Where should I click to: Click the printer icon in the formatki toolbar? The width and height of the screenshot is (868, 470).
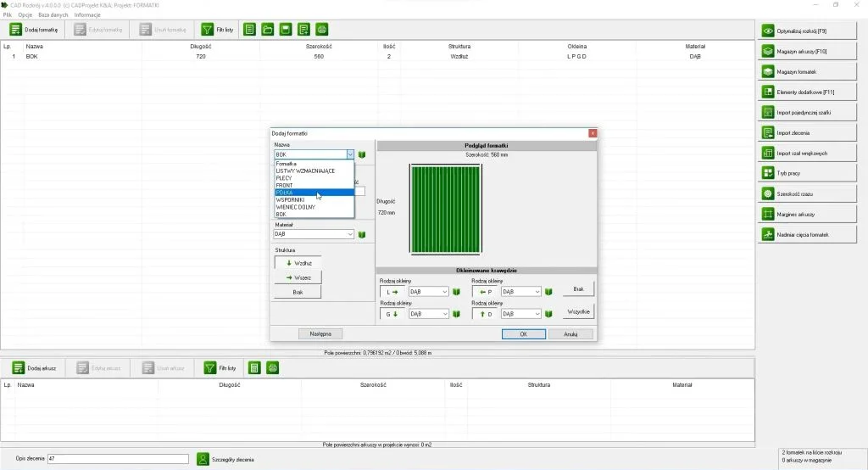[x=321, y=30]
